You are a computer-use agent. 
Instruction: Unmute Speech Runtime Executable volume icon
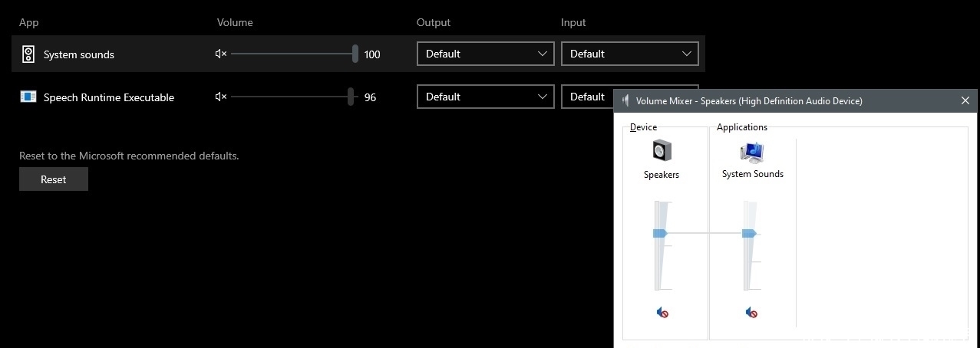click(221, 97)
